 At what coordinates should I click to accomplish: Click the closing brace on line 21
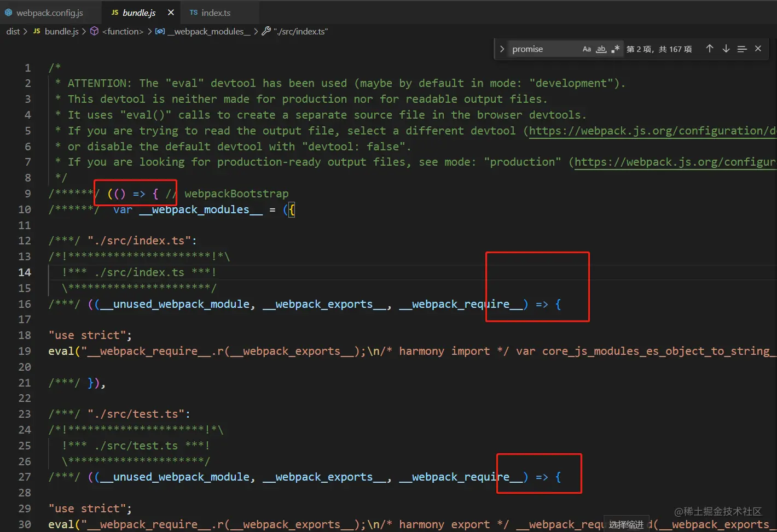[90, 383]
